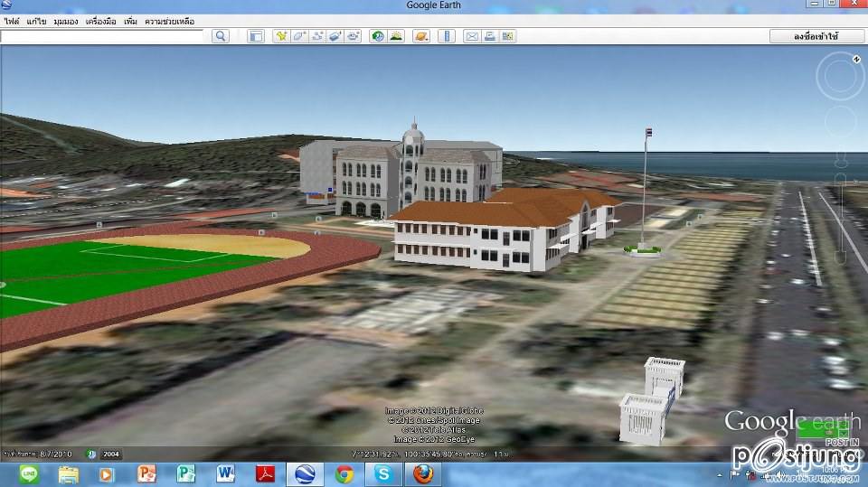Click the Print icon

pos(489,36)
